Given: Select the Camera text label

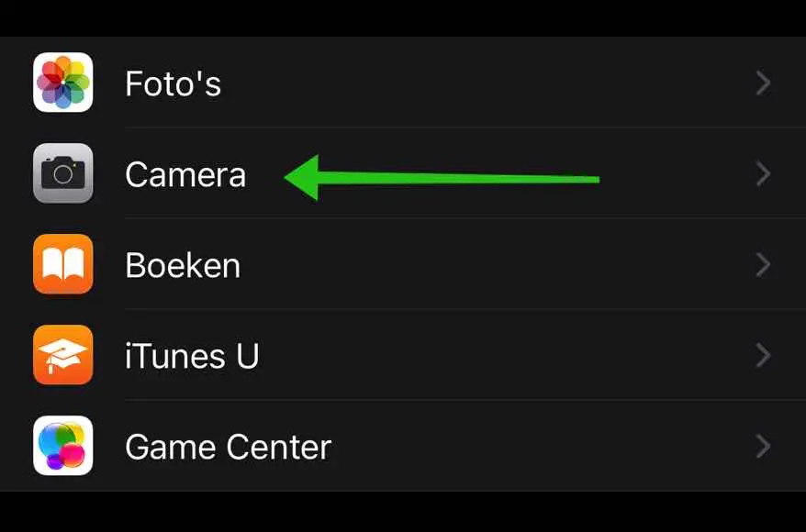Looking at the screenshot, I should point(185,174).
